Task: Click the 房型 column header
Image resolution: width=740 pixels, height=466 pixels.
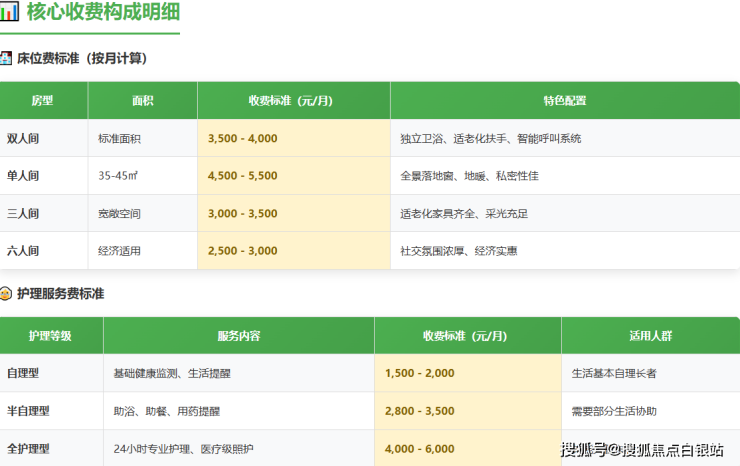Action: pyautogui.click(x=42, y=101)
